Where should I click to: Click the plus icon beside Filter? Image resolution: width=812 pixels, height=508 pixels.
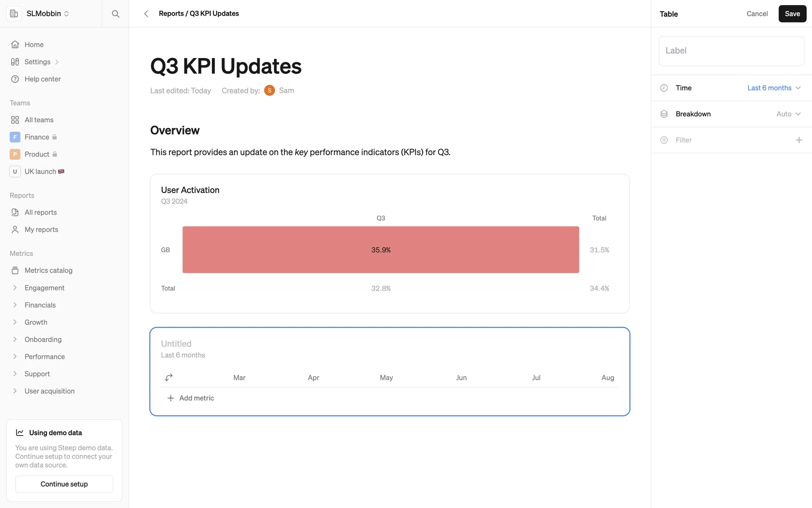click(x=798, y=140)
